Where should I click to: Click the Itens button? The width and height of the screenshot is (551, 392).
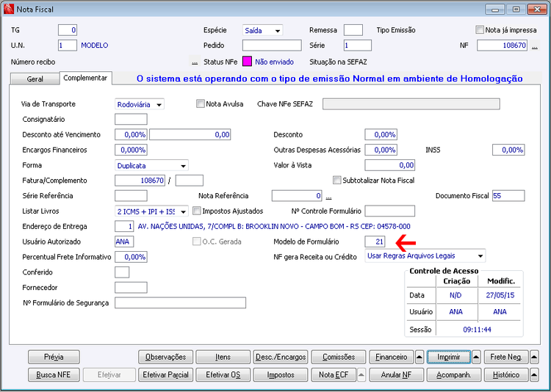coord(223,357)
